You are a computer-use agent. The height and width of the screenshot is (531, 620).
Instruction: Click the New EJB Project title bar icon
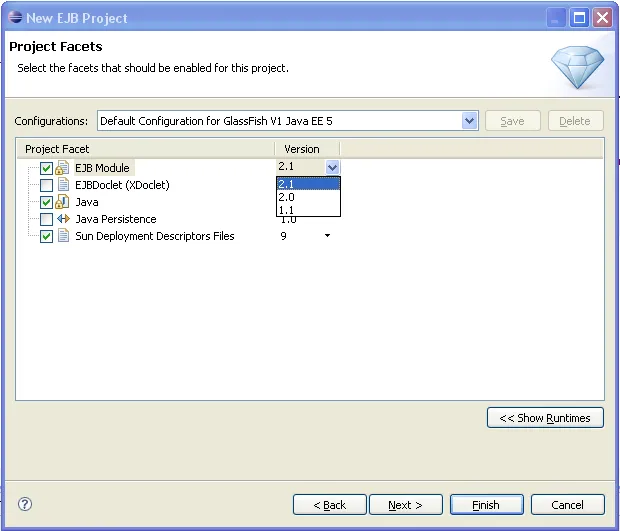pyautogui.click(x=14, y=18)
